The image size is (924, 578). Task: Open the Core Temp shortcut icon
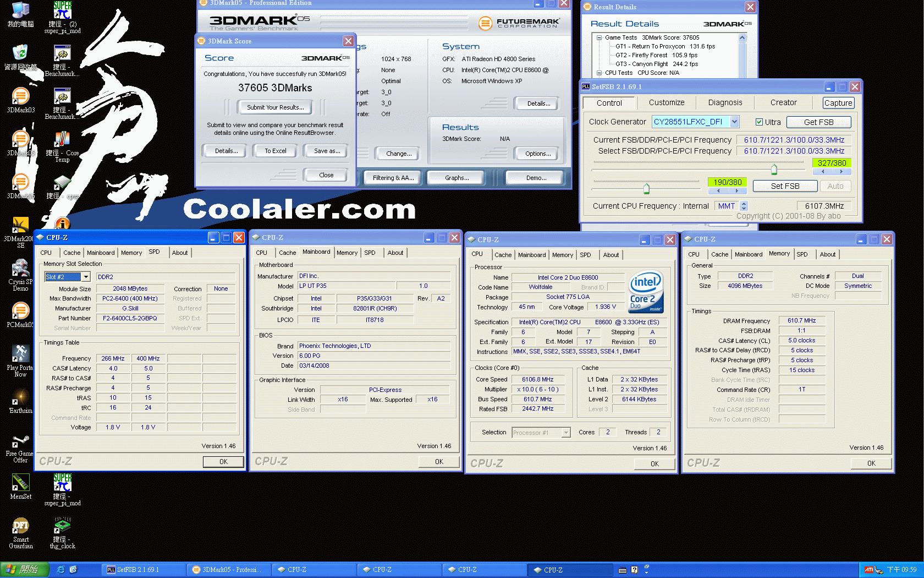[62, 146]
